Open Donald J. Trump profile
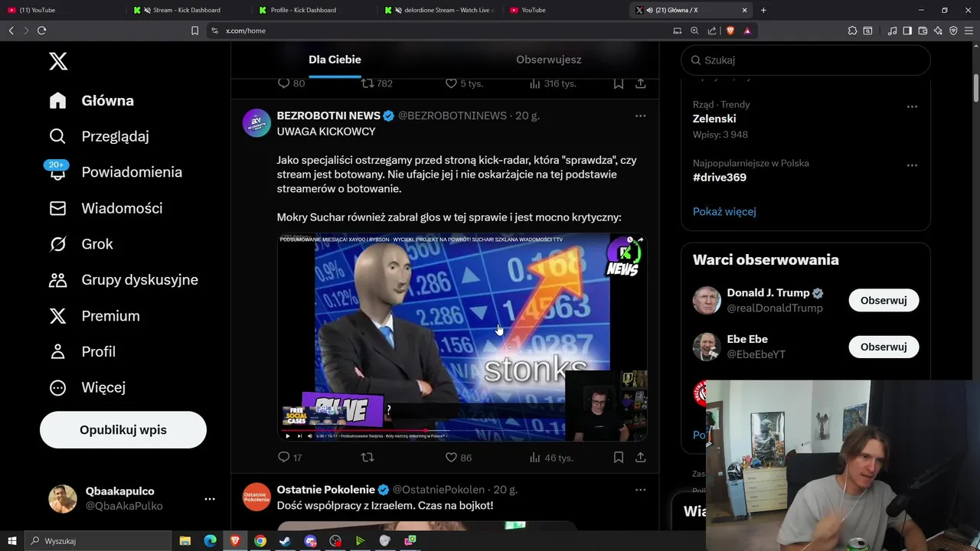 coord(769,293)
